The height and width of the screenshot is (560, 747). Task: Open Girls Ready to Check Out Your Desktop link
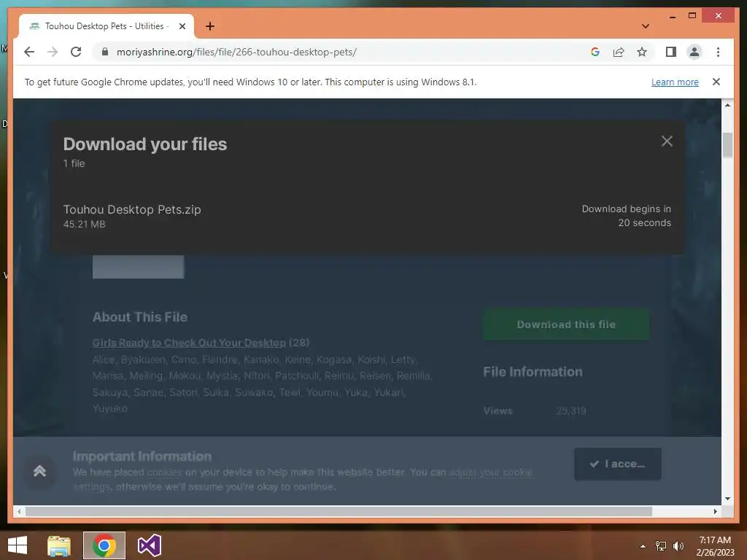click(189, 343)
